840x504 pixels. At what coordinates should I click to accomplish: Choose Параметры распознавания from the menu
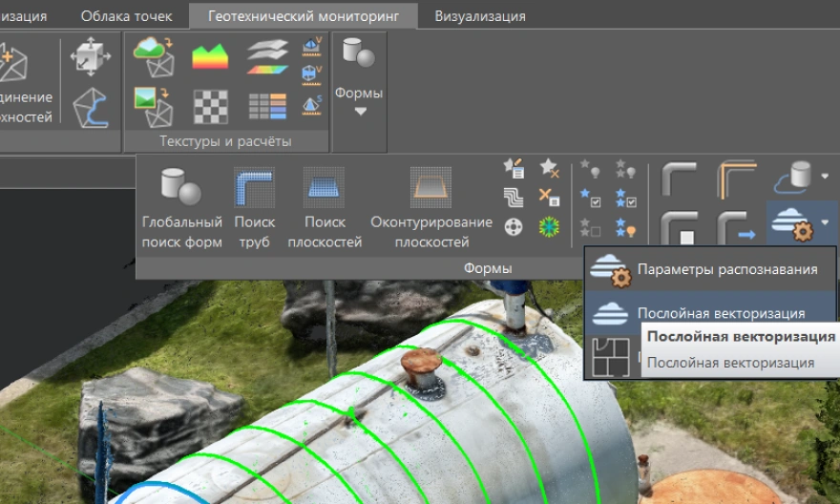[726, 269]
